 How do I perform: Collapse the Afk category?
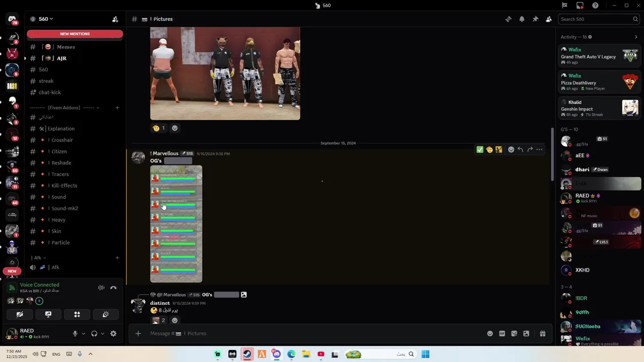pos(38,258)
